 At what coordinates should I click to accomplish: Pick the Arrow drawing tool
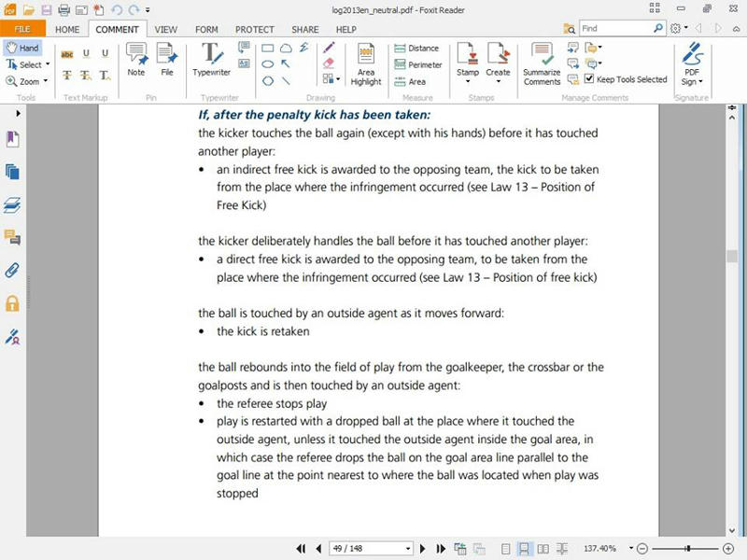(286, 63)
